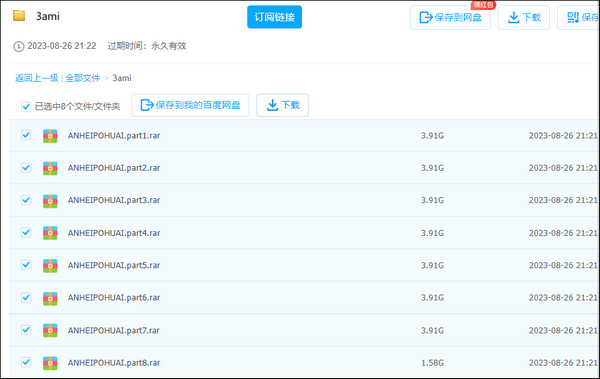This screenshot has height=379, width=600.
Task: Click rar icon of ANHEIPOHUAI.part8.rar
Action: pos(50,363)
